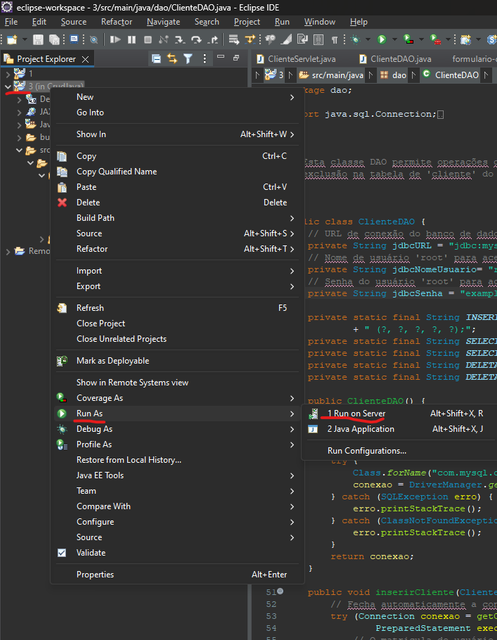Click the Collapse All icon in Project Explorer
497x640 pixels.
click(156, 59)
